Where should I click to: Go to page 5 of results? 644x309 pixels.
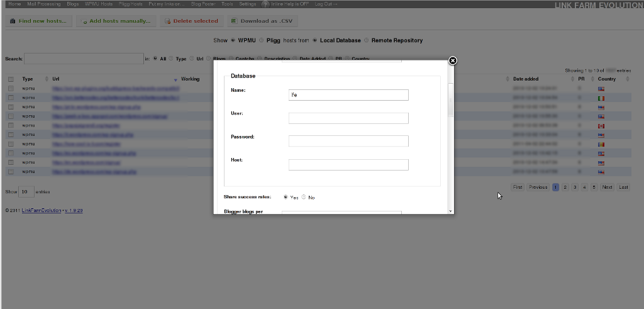pyautogui.click(x=594, y=188)
